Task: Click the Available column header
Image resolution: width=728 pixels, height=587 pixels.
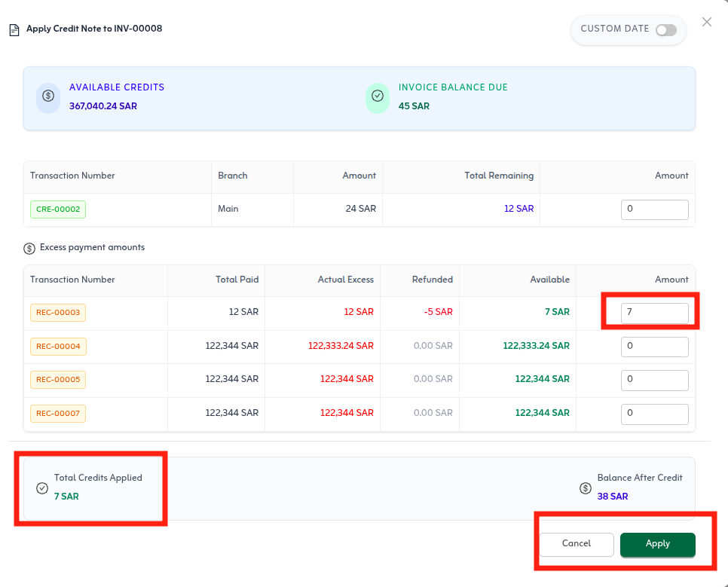Action: (x=549, y=280)
